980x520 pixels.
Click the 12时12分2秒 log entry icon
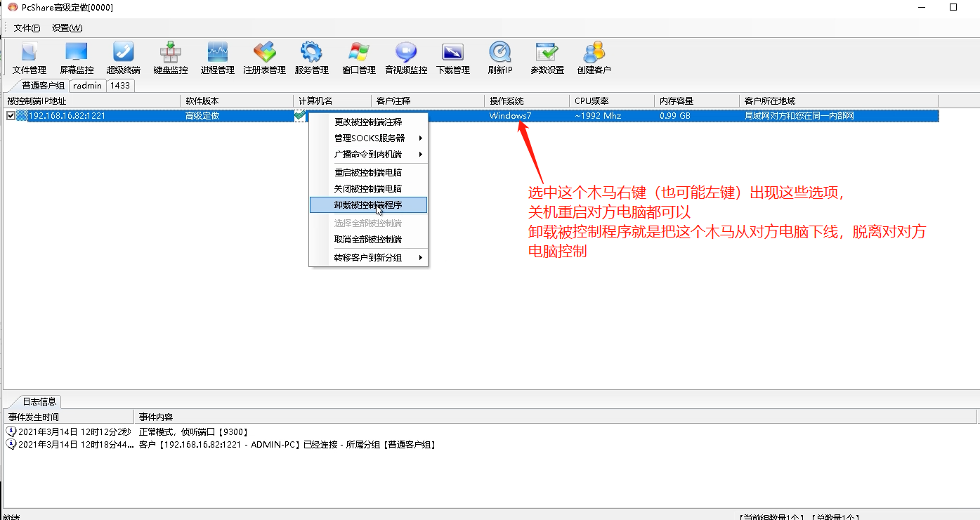click(x=11, y=431)
